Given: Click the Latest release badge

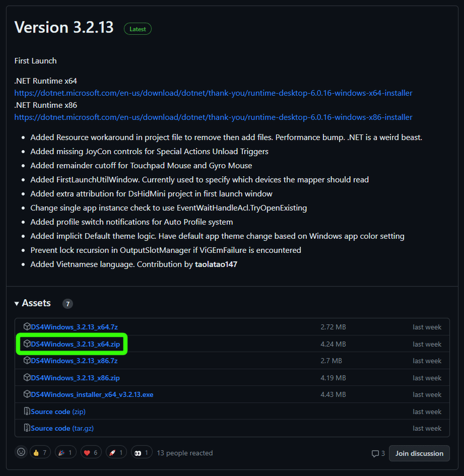Looking at the screenshot, I should [137, 29].
